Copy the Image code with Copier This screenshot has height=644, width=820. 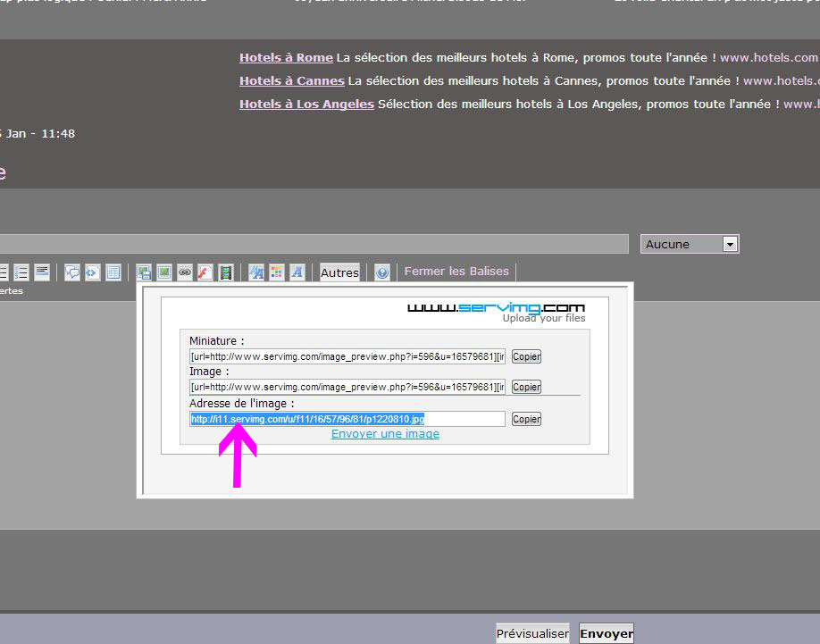tap(526, 388)
